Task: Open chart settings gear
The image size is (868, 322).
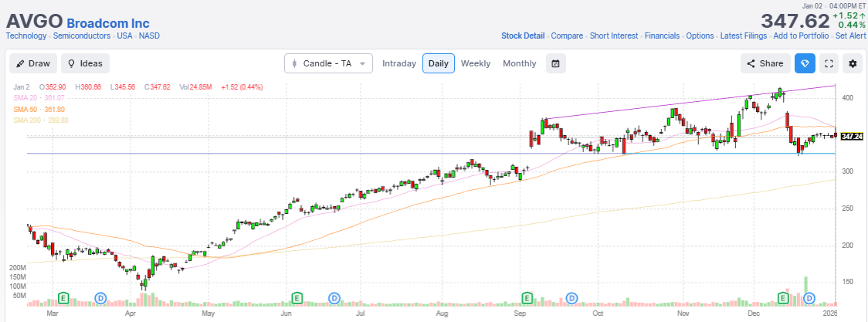Action: coord(853,63)
